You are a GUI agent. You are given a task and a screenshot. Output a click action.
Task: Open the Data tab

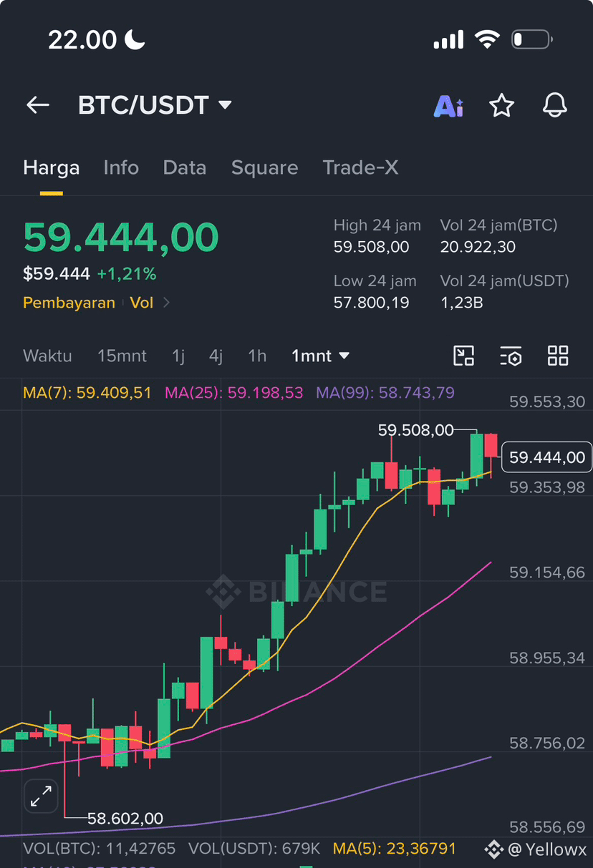(185, 167)
